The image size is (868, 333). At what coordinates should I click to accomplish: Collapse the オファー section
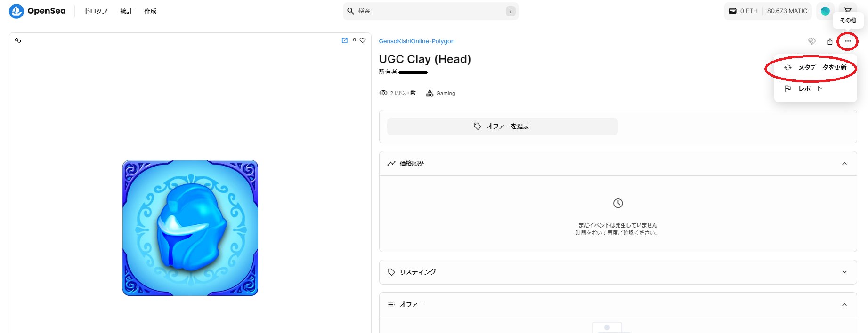(x=844, y=305)
